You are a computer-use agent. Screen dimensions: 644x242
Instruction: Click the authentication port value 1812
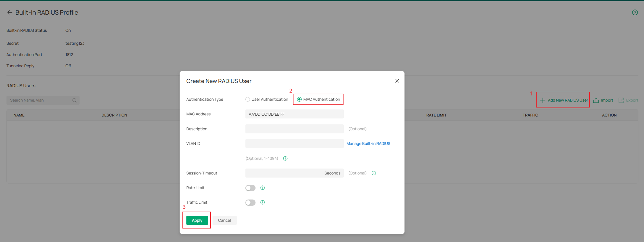coord(69,55)
